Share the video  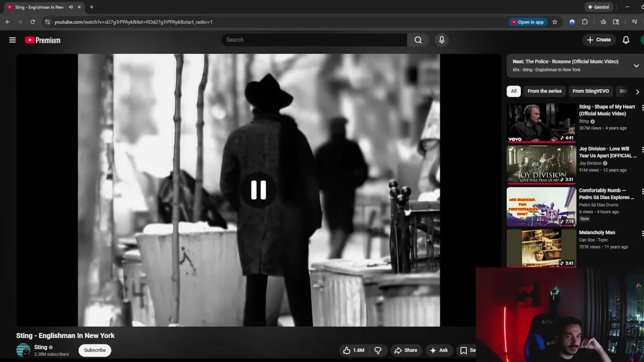coord(406,350)
